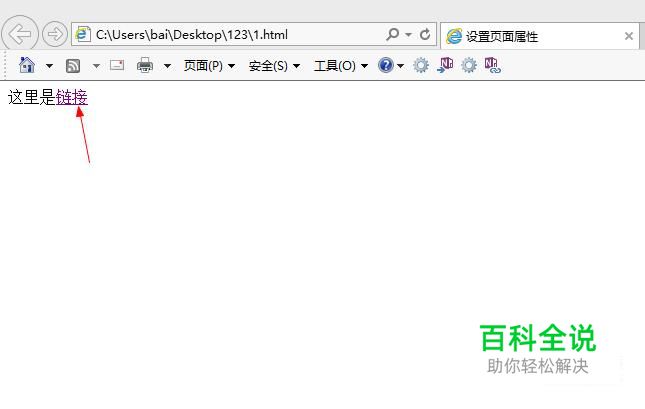This screenshot has width=645, height=409.
Task: Follow the 链接 hyperlink on the page
Action: [72, 97]
